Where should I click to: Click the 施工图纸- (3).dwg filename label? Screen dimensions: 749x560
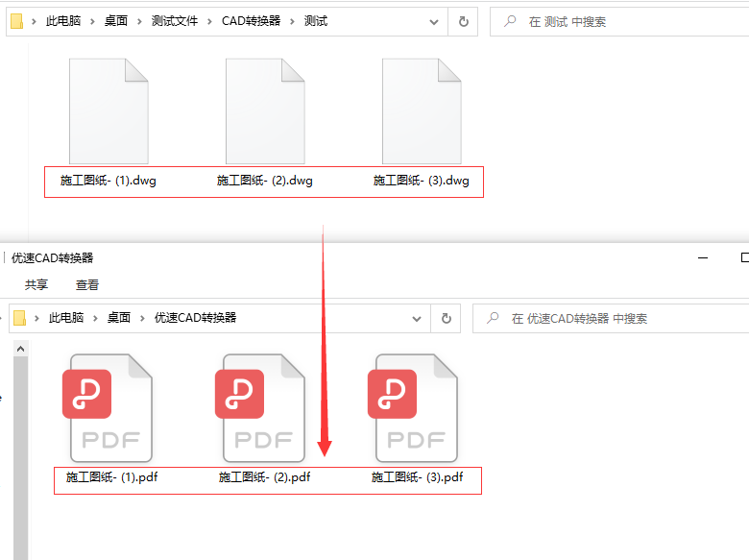pos(422,181)
